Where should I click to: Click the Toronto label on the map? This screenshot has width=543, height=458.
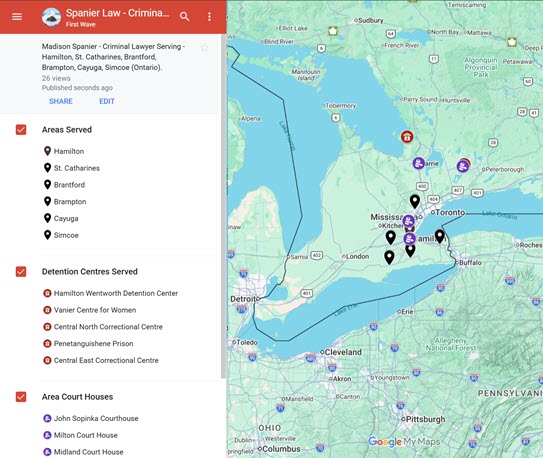[x=450, y=212]
